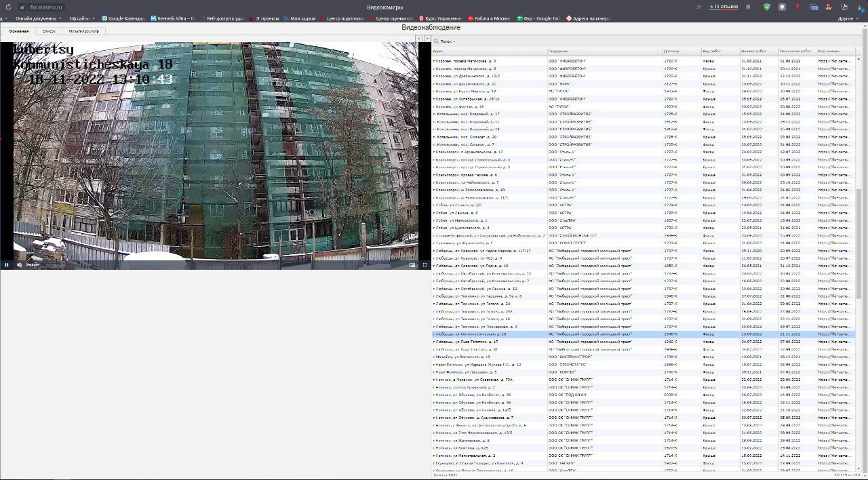
Task: Pause the camera video stream
Action: tap(7, 265)
